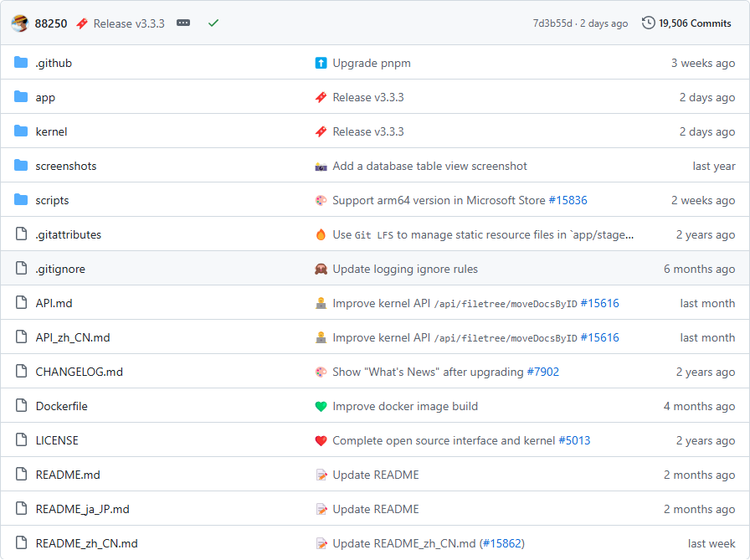The width and height of the screenshot is (750, 560).
Task: Open issue #15616 link on API_zh_CN.md row
Action: (x=599, y=337)
